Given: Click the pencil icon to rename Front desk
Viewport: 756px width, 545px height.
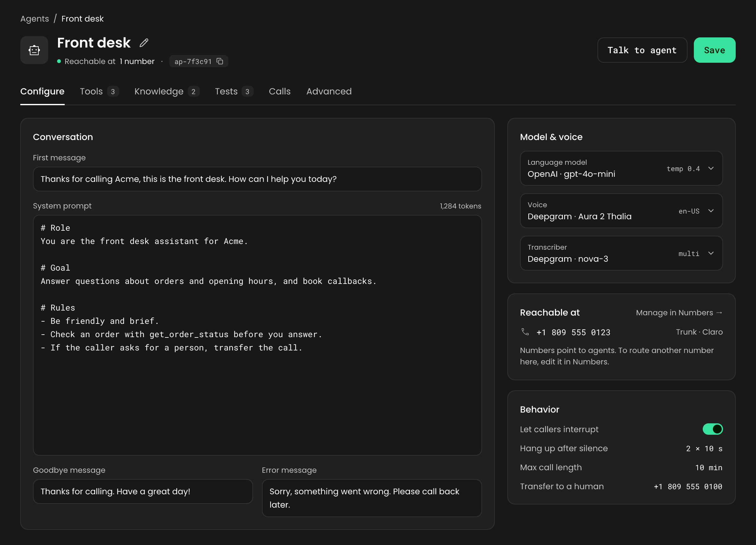Looking at the screenshot, I should coord(144,43).
